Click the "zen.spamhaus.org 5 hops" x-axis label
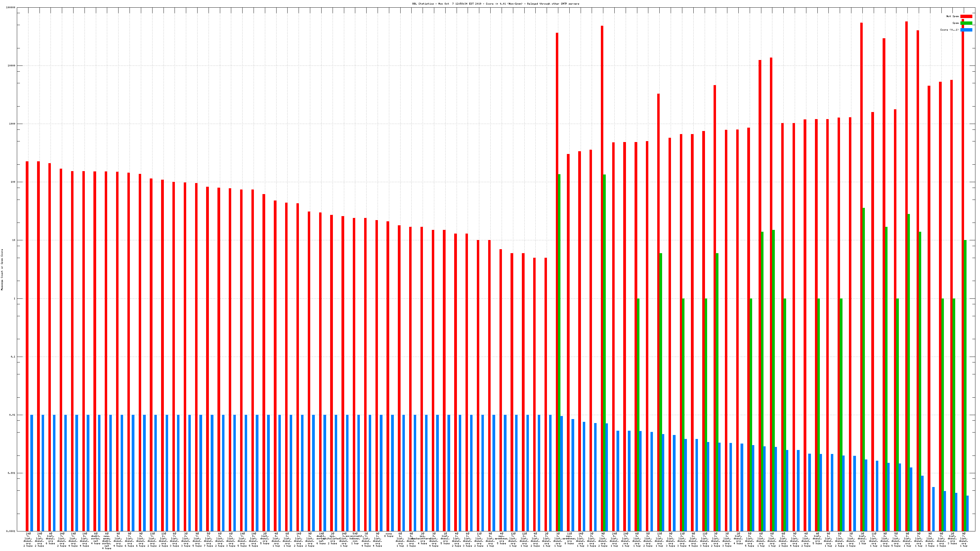 pos(501,538)
